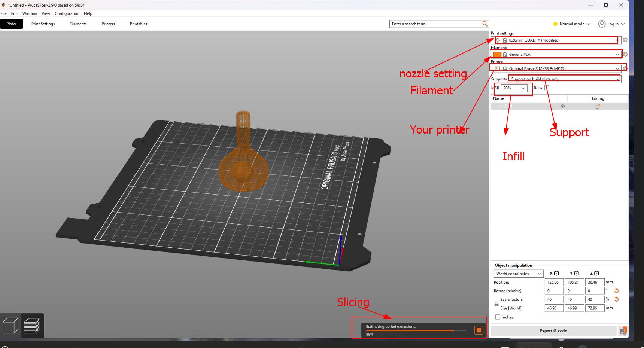Click Scale factor Z field
Image resolution: width=644 pixels, height=348 pixels.
595,299
